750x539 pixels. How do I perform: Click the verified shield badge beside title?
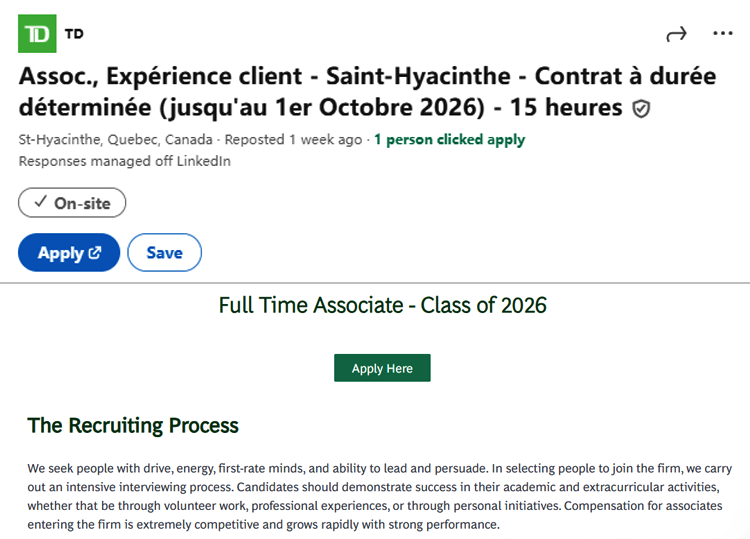tap(641, 109)
